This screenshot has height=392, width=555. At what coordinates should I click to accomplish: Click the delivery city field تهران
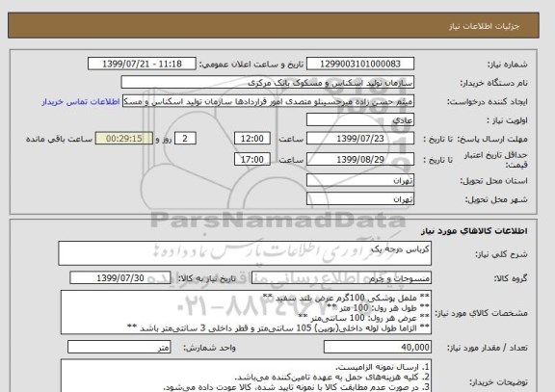pos(360,198)
